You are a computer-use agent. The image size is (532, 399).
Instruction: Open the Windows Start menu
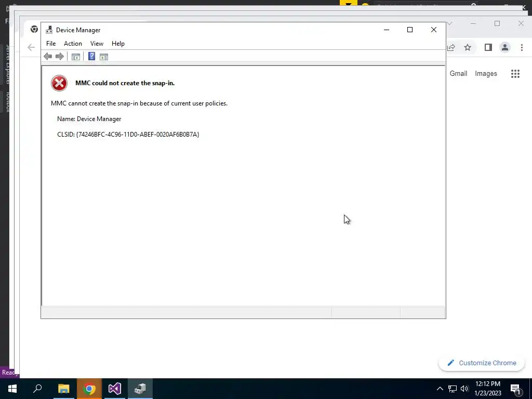[12, 389]
